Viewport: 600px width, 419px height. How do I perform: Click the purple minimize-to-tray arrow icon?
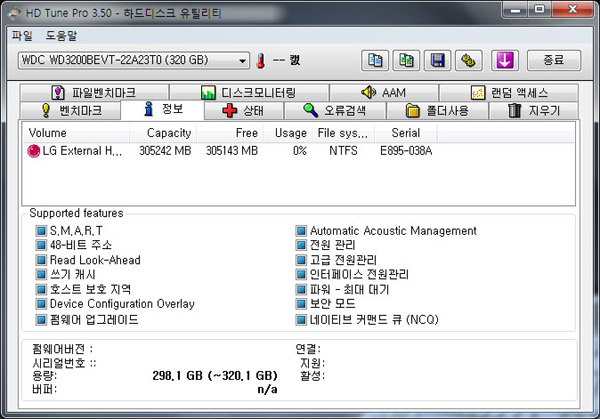[x=505, y=60]
